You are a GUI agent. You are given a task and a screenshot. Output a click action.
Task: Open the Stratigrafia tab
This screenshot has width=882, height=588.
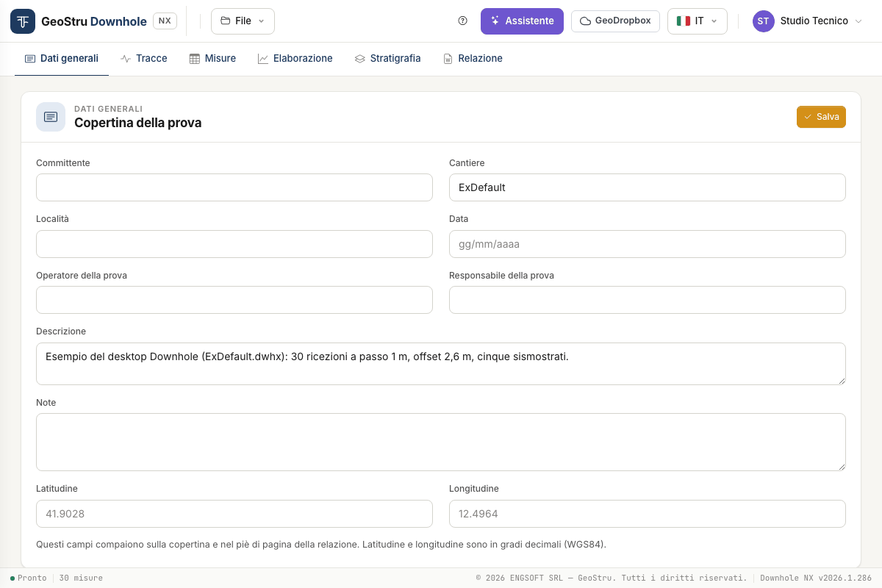click(x=387, y=59)
